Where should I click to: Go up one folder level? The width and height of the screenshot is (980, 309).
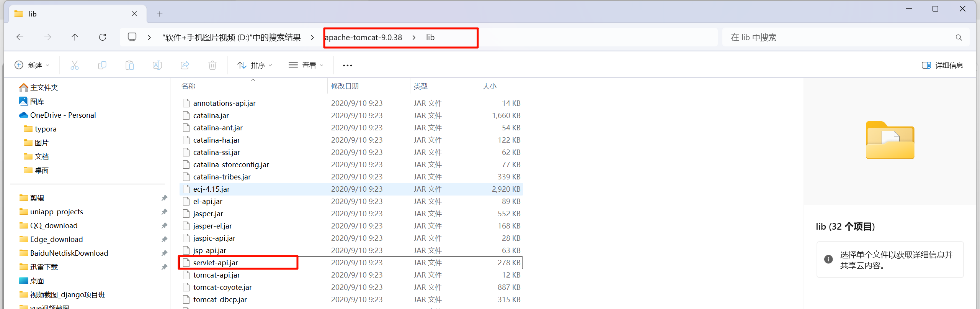[x=75, y=37]
